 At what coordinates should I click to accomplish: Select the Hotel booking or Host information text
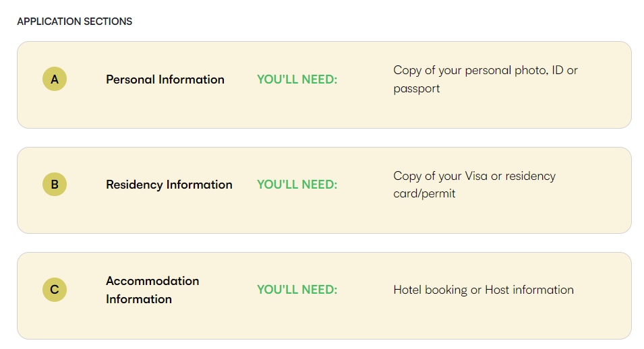[484, 290]
